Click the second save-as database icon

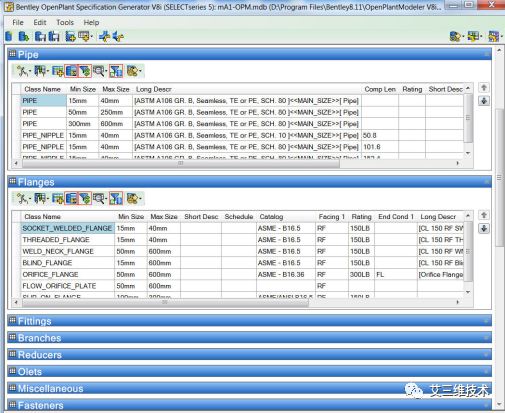click(x=54, y=36)
